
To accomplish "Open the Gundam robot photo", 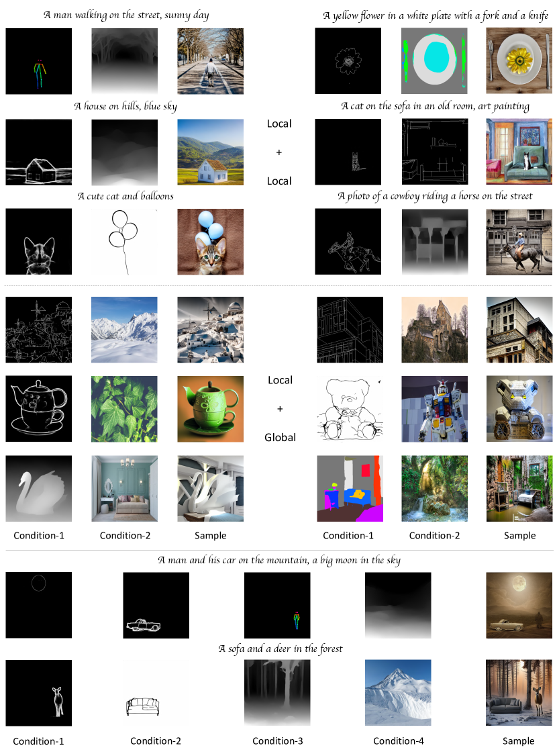I will click(x=435, y=409).
